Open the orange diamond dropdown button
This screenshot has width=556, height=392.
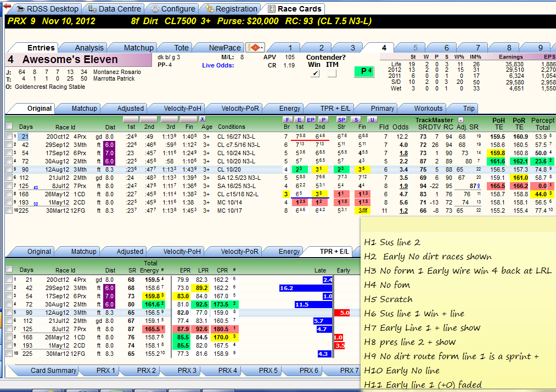(255, 48)
